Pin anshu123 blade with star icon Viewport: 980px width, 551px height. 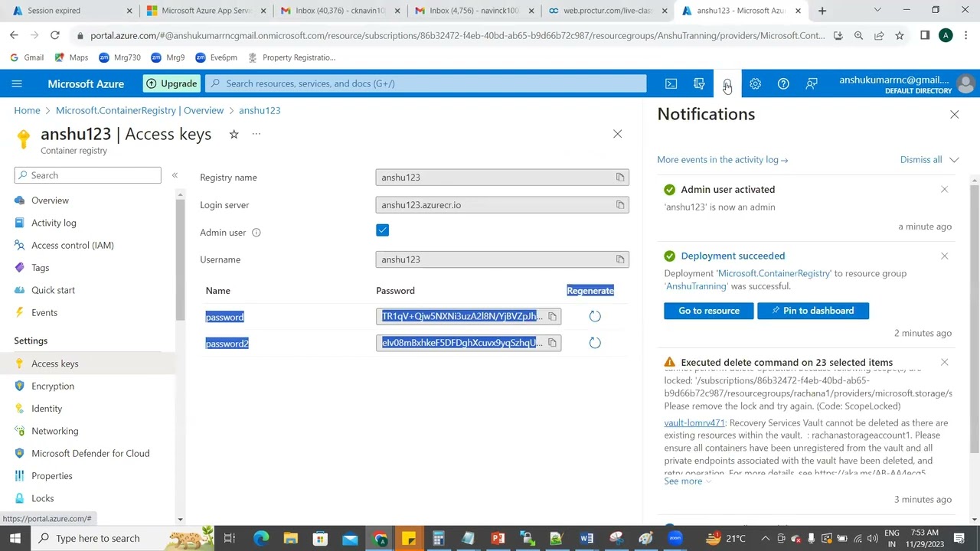234,134
